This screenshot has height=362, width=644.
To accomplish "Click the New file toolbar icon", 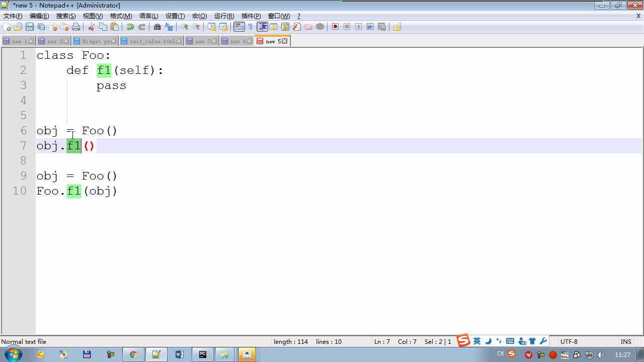I will pyautogui.click(x=7, y=27).
